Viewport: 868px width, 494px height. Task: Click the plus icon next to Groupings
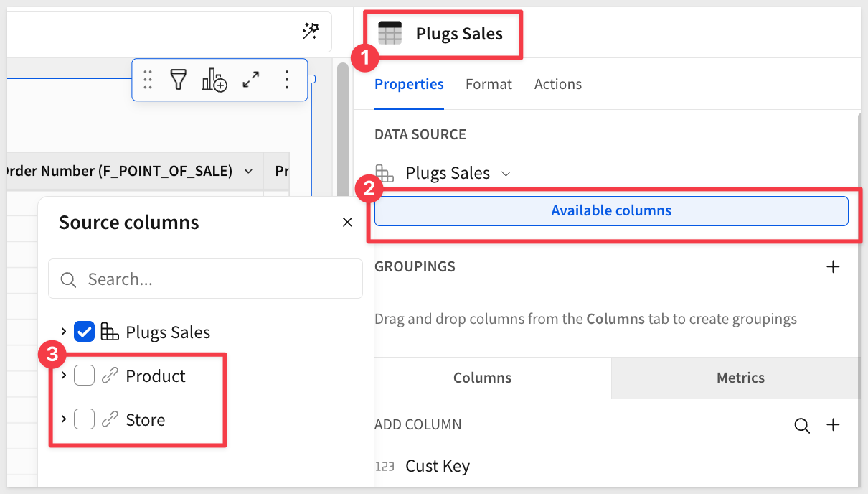point(833,267)
